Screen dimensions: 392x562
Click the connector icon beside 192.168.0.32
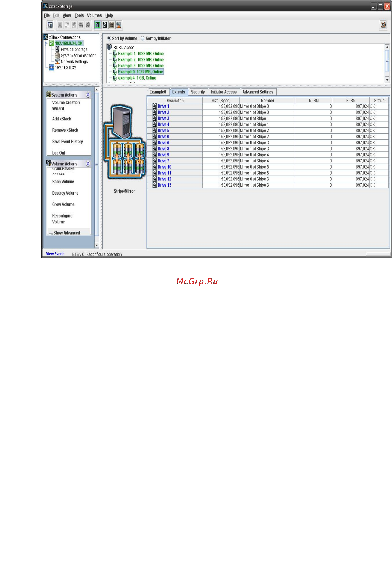(52, 68)
